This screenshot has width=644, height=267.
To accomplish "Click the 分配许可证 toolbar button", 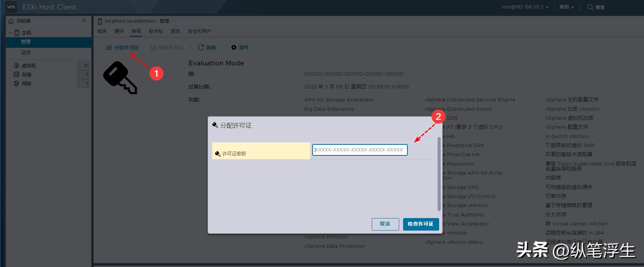I will (x=122, y=47).
